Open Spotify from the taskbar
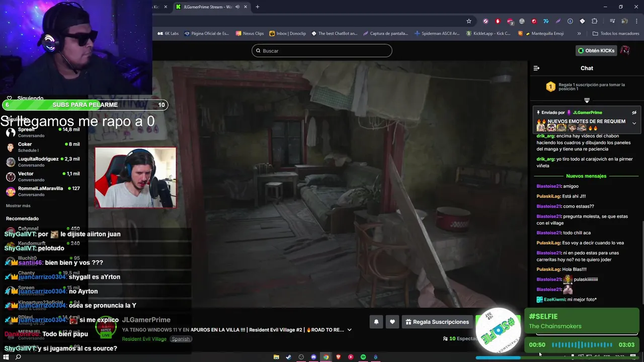Viewport: 644px width, 362px height. point(363,357)
